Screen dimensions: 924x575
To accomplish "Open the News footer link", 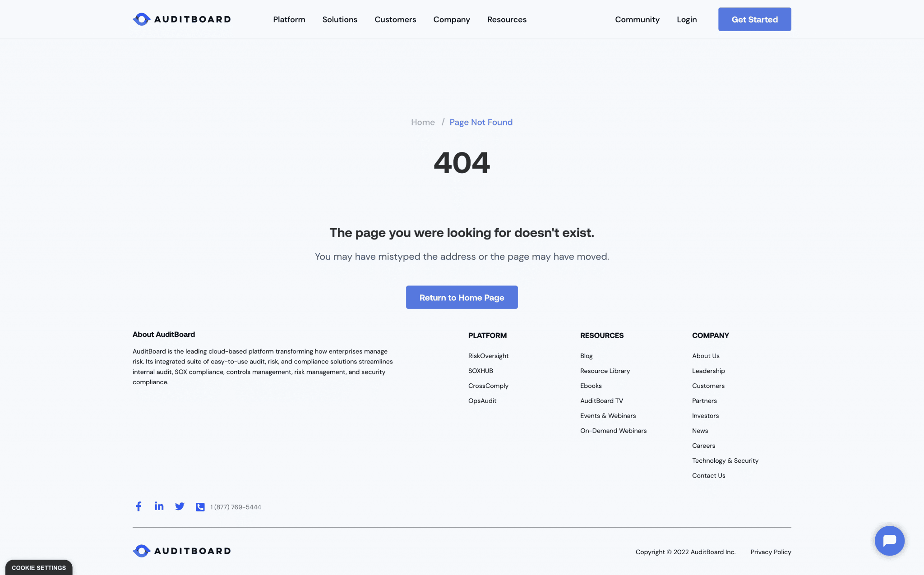I will (700, 430).
